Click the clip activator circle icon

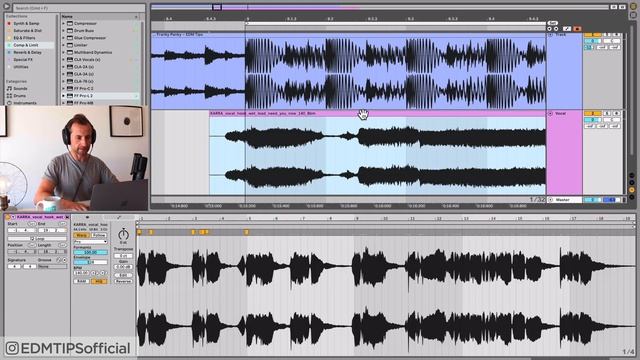(8, 217)
